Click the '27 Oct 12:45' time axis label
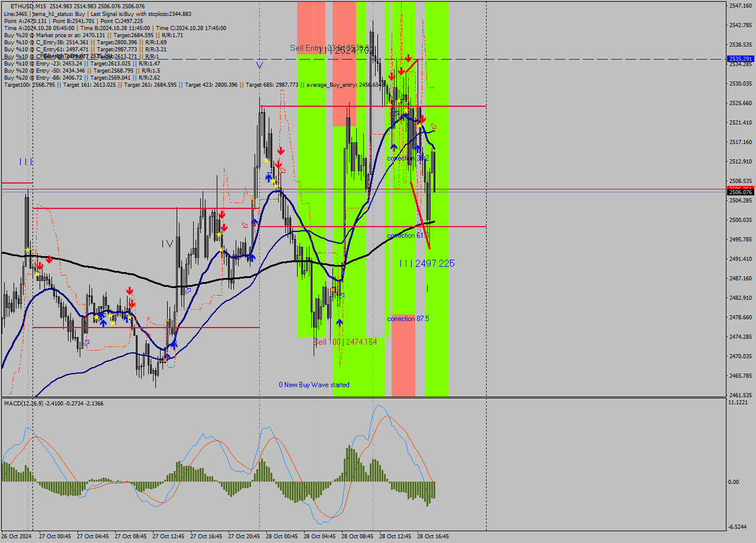The image size is (756, 543). point(168,537)
